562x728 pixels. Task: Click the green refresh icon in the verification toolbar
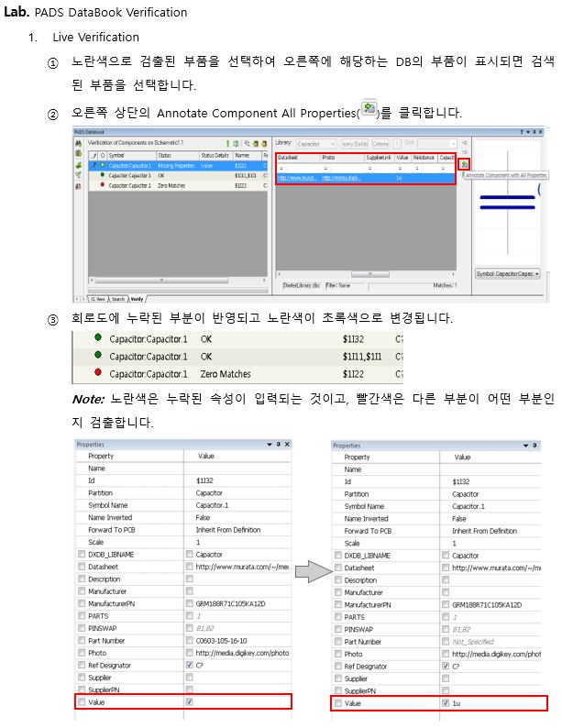pyautogui.click(x=235, y=144)
